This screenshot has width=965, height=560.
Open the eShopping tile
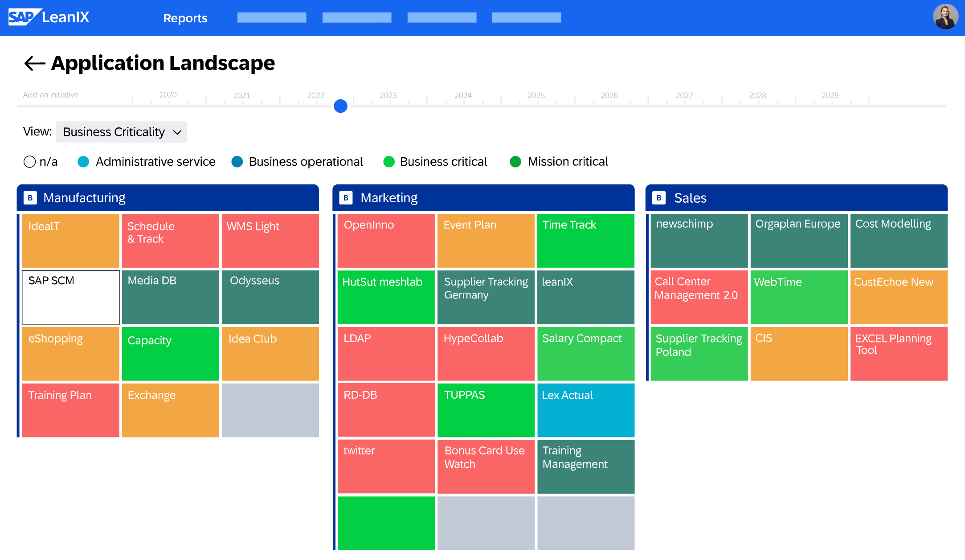70,354
